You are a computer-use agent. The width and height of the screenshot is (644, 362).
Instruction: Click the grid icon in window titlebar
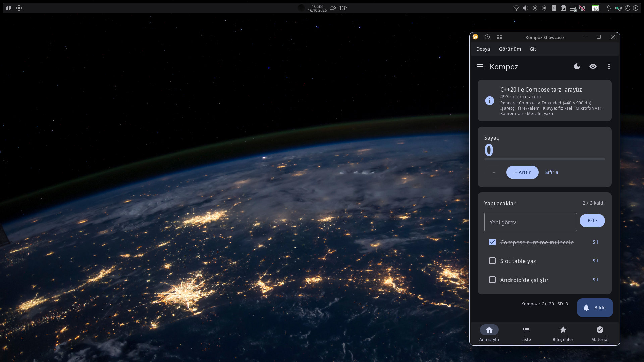[x=499, y=37]
